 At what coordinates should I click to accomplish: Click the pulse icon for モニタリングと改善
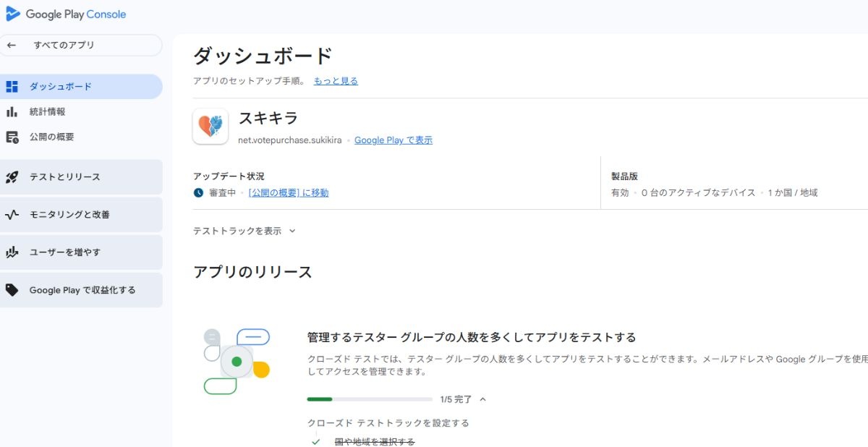click(12, 215)
